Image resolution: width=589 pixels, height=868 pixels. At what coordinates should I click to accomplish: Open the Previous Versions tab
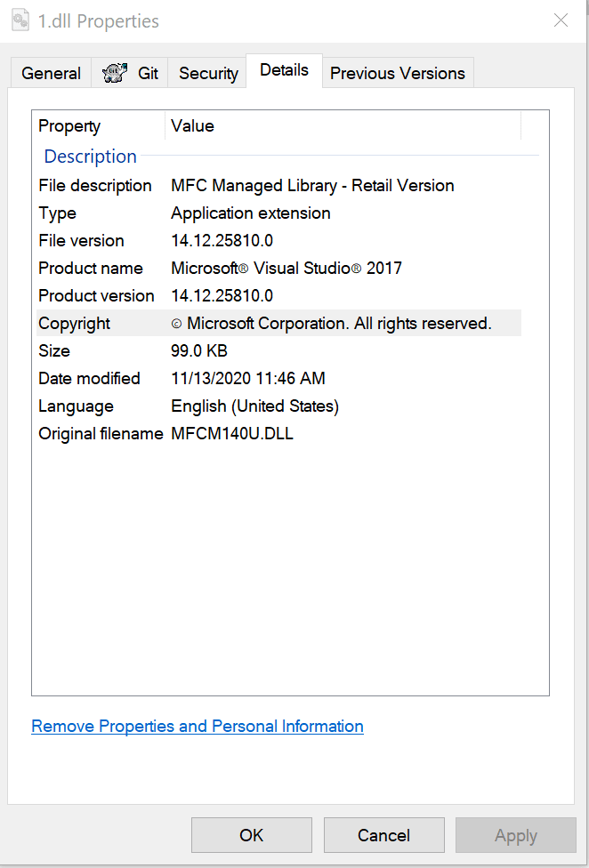pos(397,74)
